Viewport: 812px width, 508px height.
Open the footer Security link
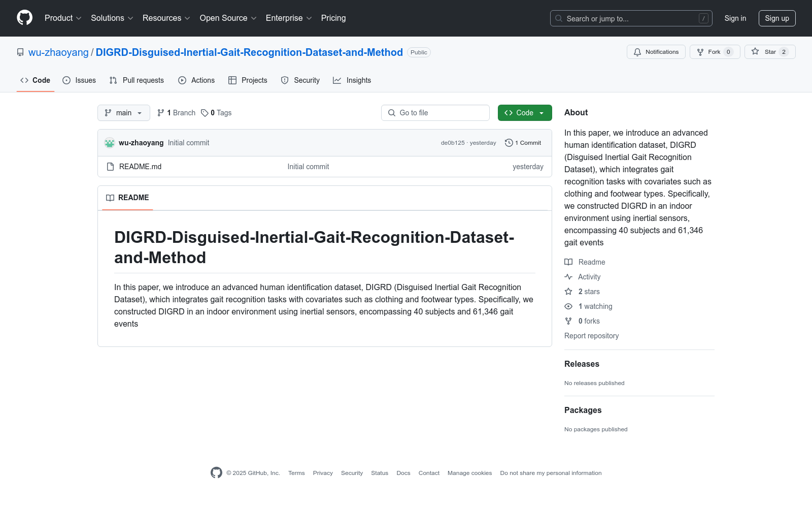pos(352,473)
